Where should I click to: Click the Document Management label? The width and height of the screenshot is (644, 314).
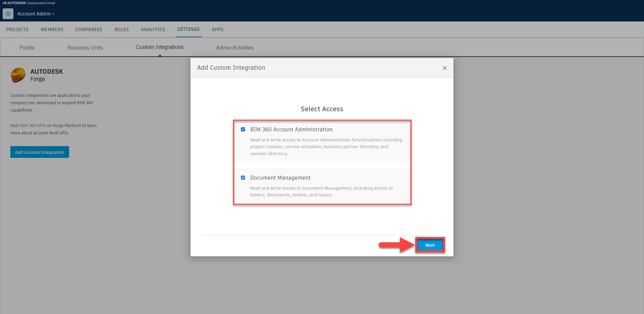[x=280, y=178]
